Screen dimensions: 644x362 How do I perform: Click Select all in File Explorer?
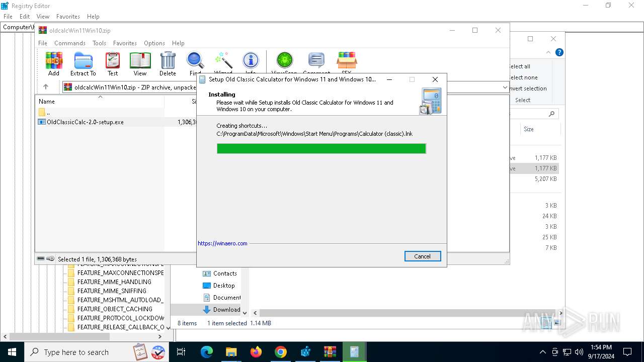click(x=520, y=66)
